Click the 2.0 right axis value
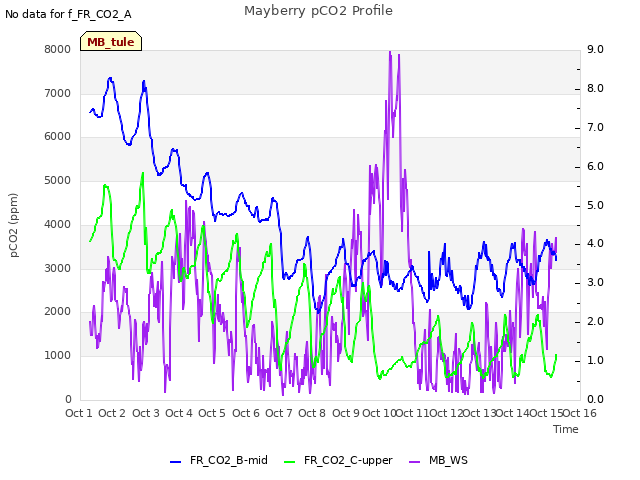The image size is (640, 480). pyautogui.click(x=596, y=322)
